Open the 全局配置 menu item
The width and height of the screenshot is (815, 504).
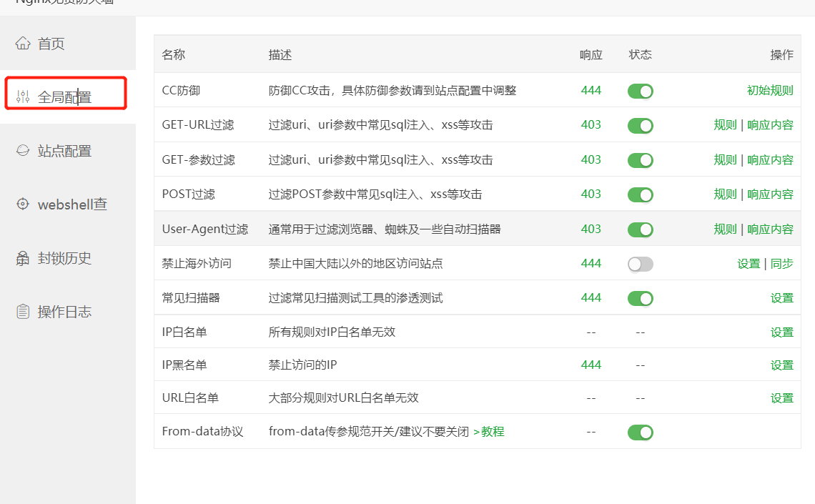click(68, 96)
